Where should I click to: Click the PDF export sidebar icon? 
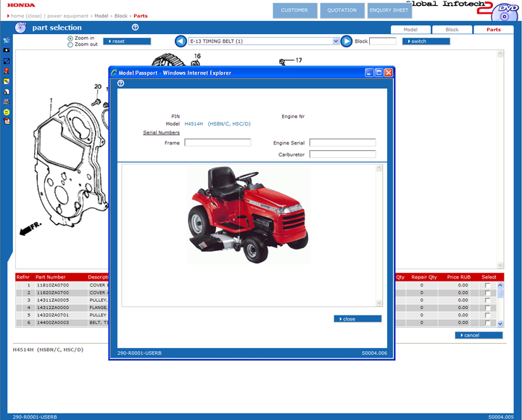point(7,121)
